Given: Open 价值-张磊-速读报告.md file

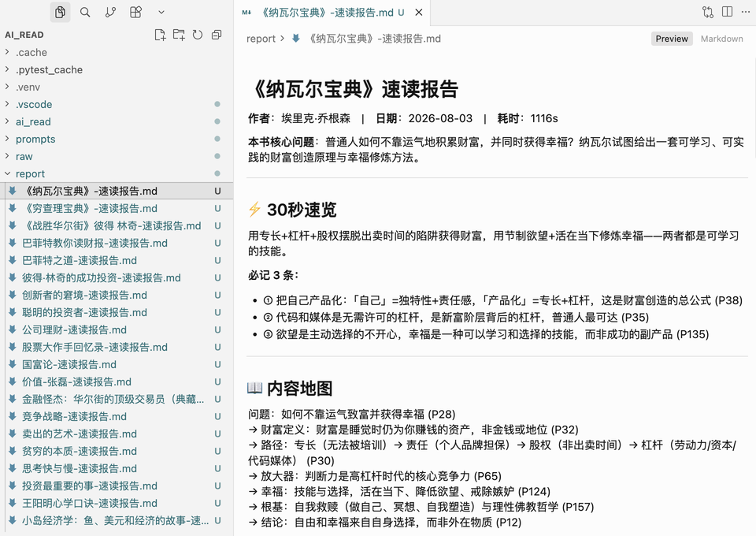Looking at the screenshot, I should 117,382.
